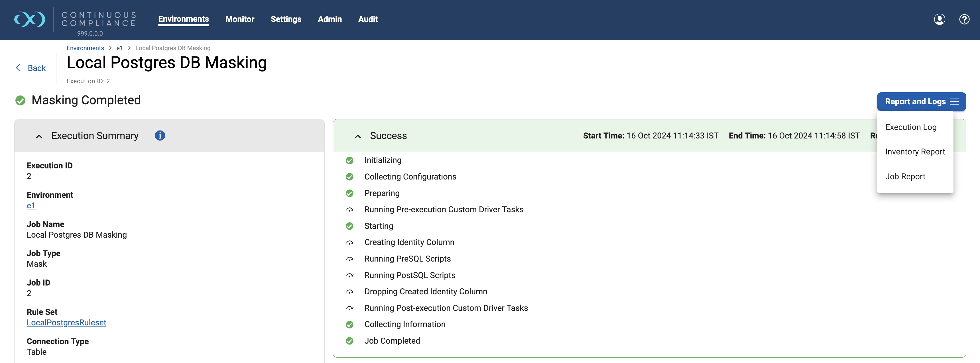Click the green checkmark beside Masking Completed
The height and width of the screenshot is (363, 980).
21,100
